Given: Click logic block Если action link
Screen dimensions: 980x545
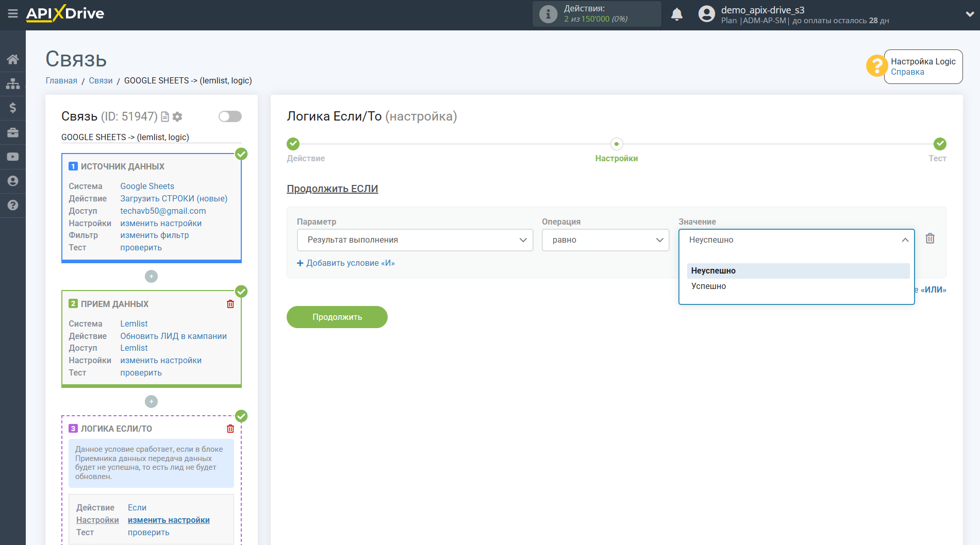Looking at the screenshot, I should [x=137, y=508].
